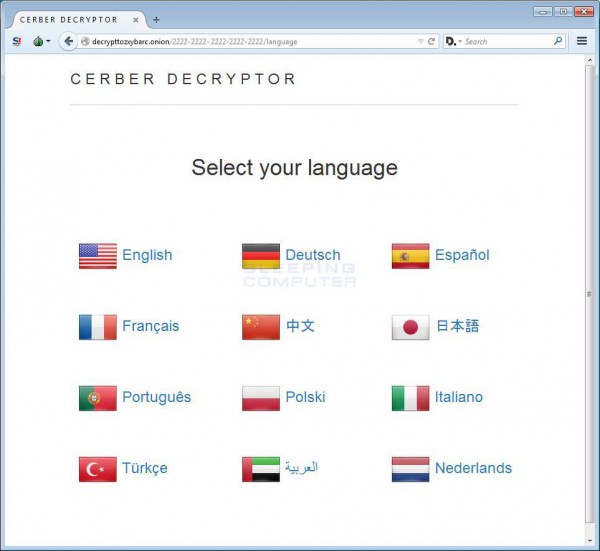Expand the search engine selector dropdown
Screen dimensions: 600x551
pyautogui.click(x=454, y=41)
